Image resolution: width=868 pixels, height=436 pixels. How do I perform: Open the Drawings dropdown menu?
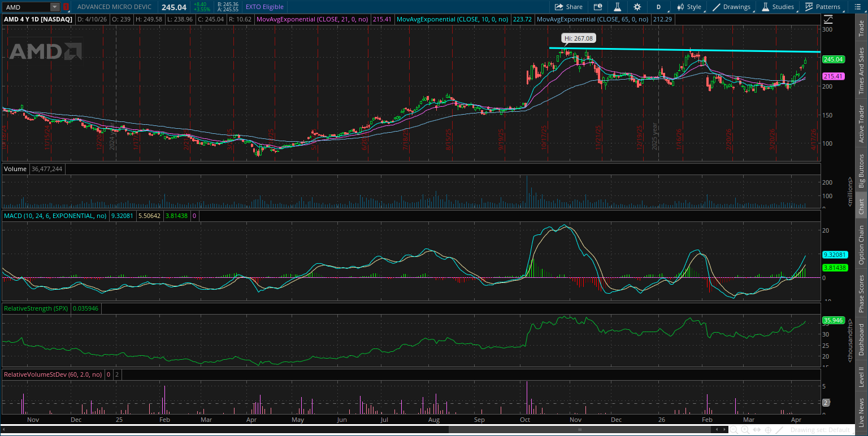pos(732,7)
